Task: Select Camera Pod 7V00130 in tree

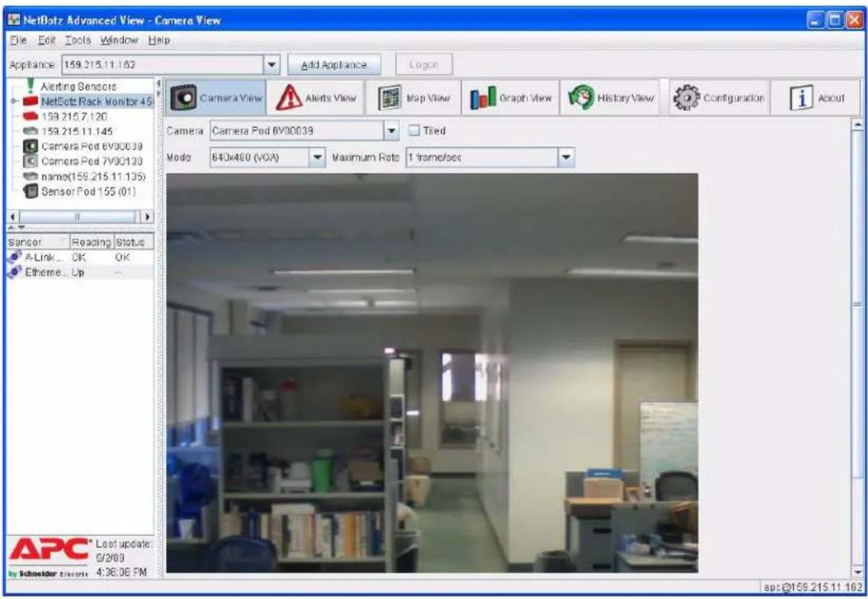Action: (92, 161)
